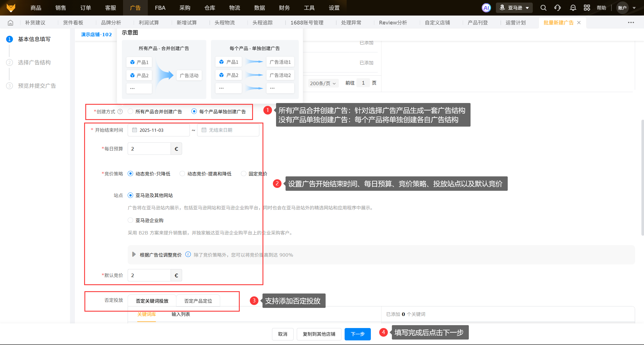
Task: Select 亚马逊企业购 site option
Action: pyautogui.click(x=131, y=220)
